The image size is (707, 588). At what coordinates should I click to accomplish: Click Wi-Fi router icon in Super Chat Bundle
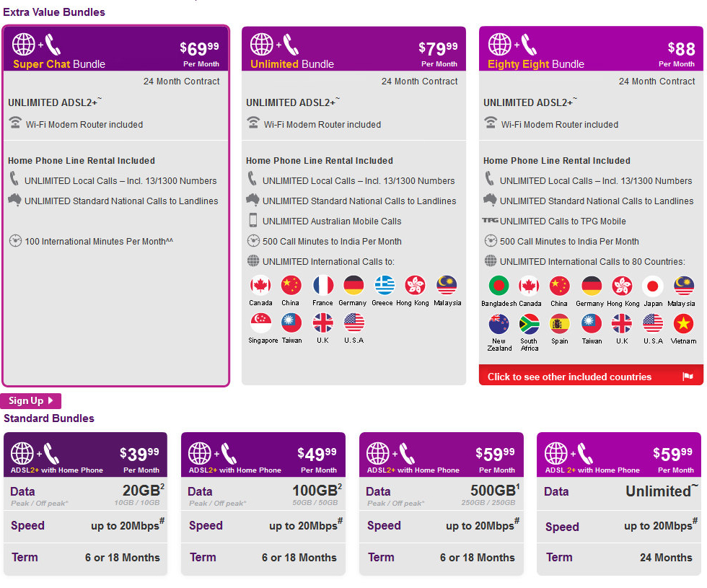15,123
